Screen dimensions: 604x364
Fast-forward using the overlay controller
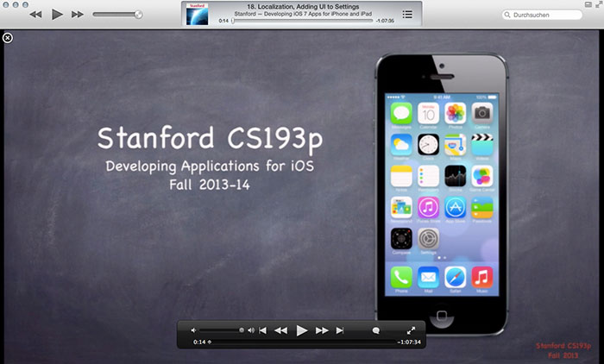pos(322,330)
